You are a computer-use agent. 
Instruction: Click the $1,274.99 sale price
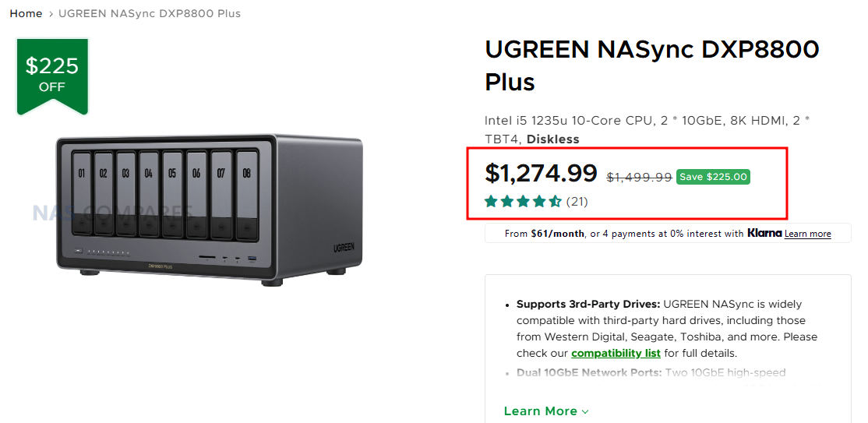coord(541,173)
